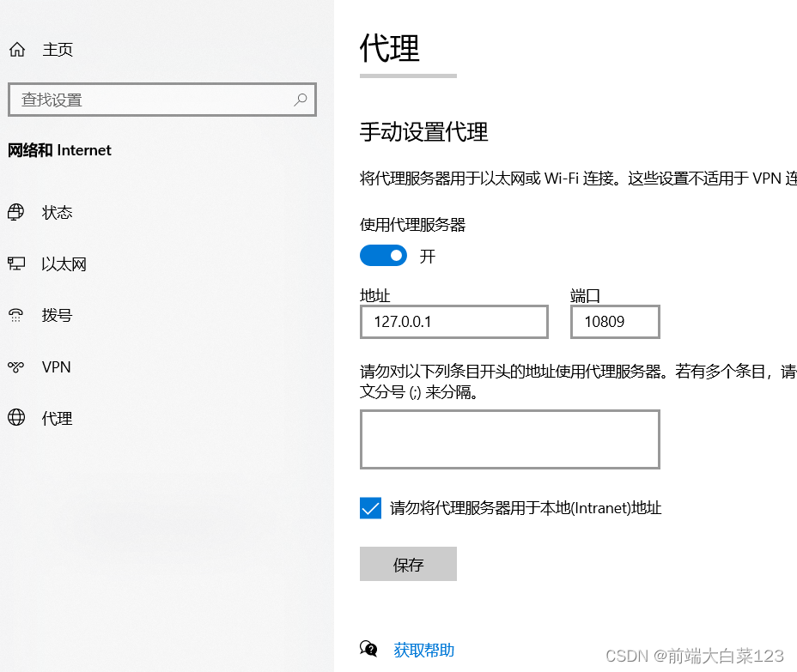Click the home icon beside 主页
Screen dimensions: 797x672
coord(17,49)
